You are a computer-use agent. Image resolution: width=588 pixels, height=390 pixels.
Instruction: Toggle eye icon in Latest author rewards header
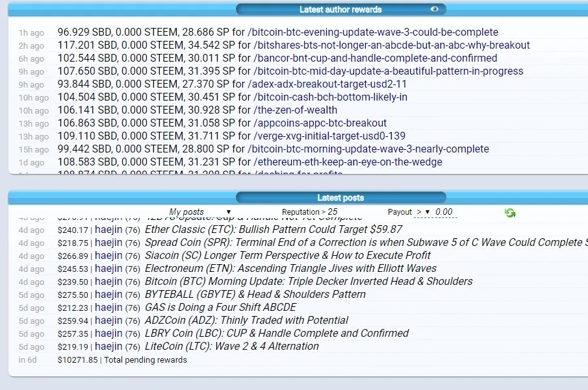pyautogui.click(x=434, y=9)
